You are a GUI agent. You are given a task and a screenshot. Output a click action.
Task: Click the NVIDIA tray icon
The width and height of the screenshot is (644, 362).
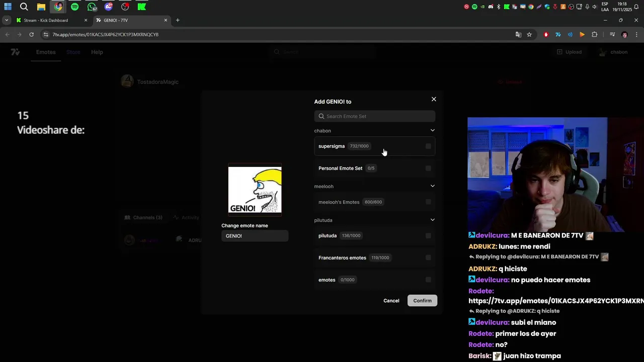point(482,7)
